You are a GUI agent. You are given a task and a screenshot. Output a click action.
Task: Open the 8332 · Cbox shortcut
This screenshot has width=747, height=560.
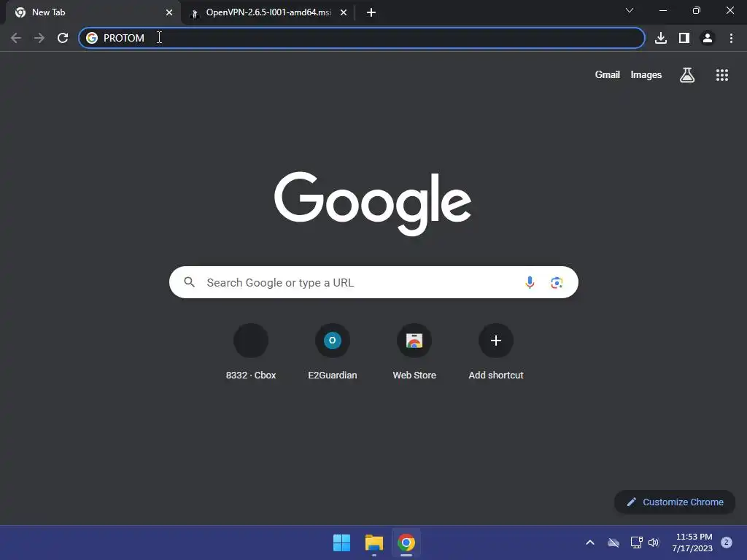tap(251, 351)
